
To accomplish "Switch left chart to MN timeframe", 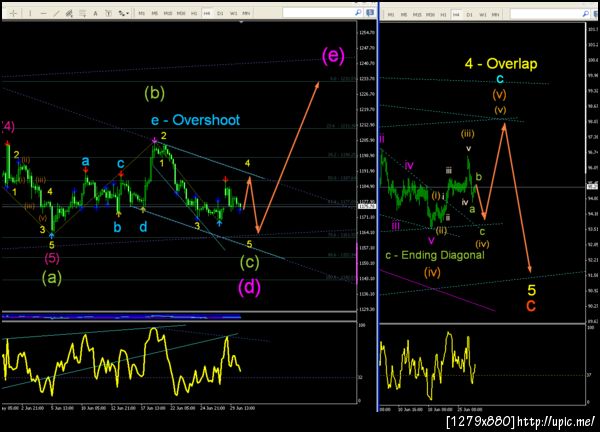I will click(x=246, y=13).
